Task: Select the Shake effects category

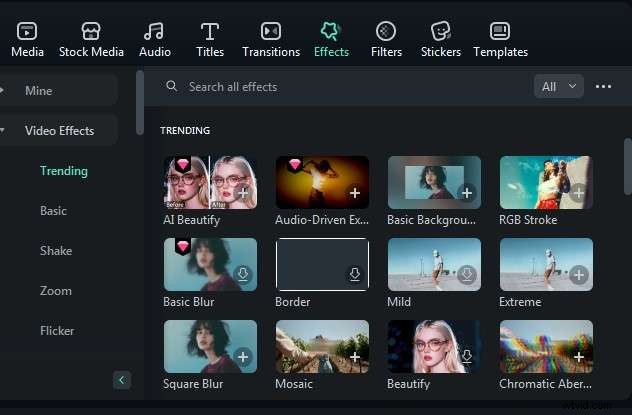Action: 55,251
